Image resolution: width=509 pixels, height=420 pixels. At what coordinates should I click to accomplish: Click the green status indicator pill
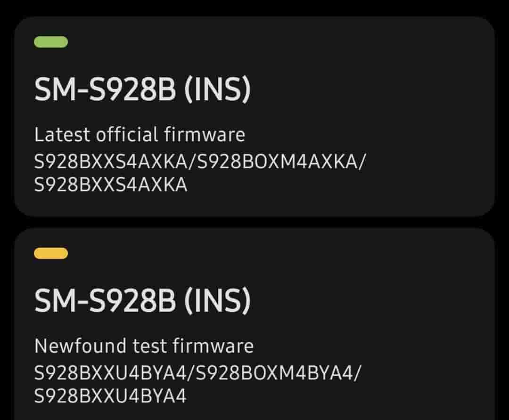pos(51,42)
